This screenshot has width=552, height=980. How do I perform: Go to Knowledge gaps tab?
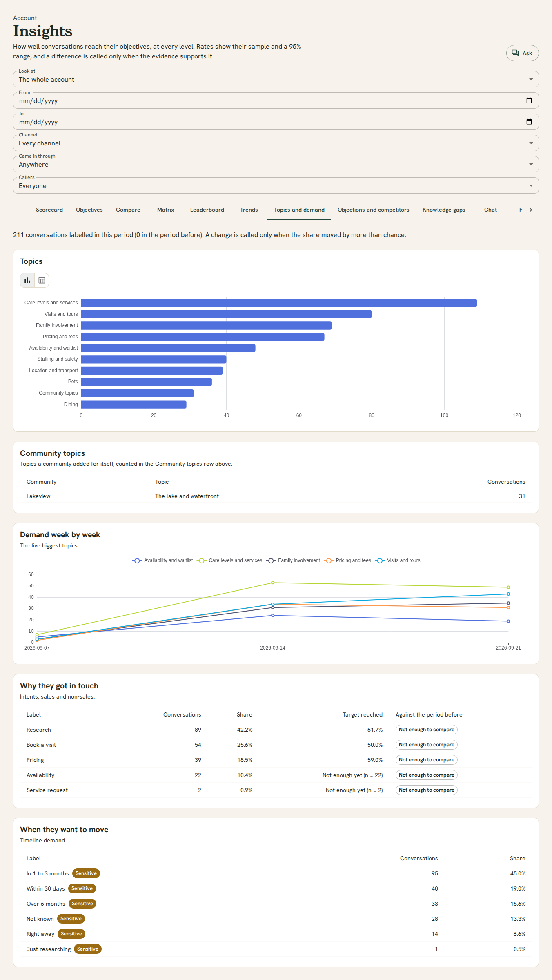tap(444, 210)
